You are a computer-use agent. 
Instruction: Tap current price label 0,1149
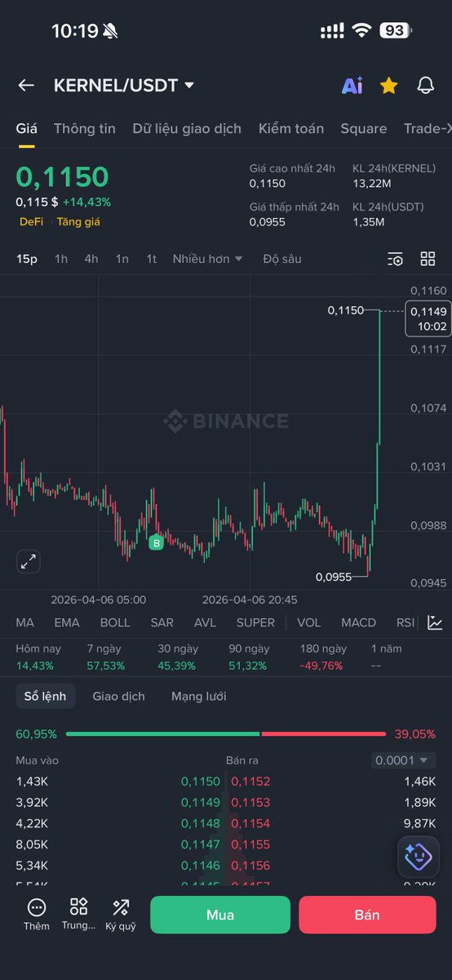tap(428, 318)
